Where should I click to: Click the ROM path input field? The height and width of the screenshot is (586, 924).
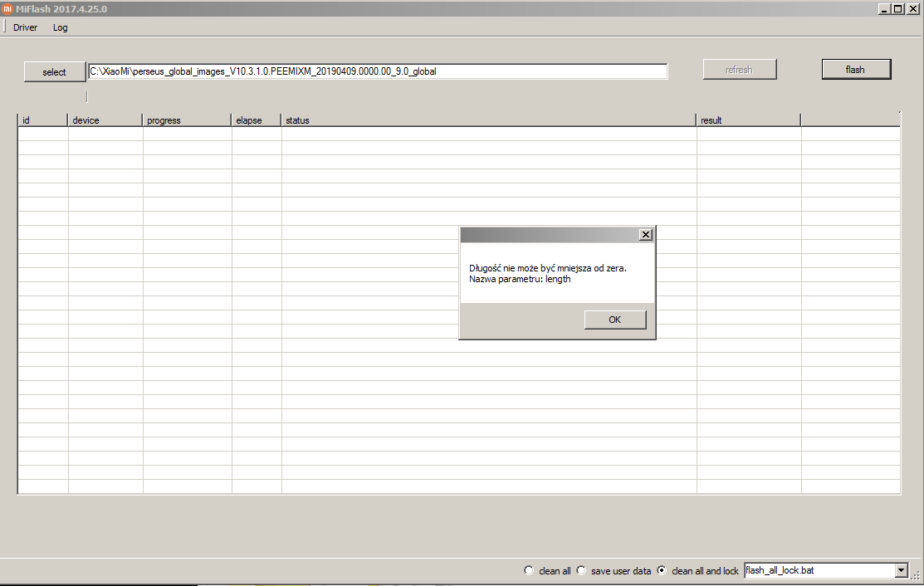pyautogui.click(x=378, y=71)
